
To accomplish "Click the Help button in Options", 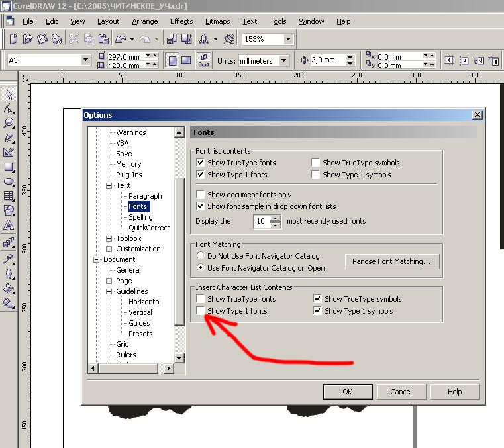I will (455, 392).
